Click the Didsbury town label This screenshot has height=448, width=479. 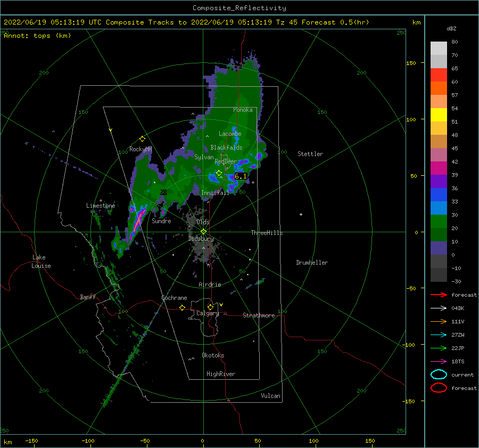201,239
